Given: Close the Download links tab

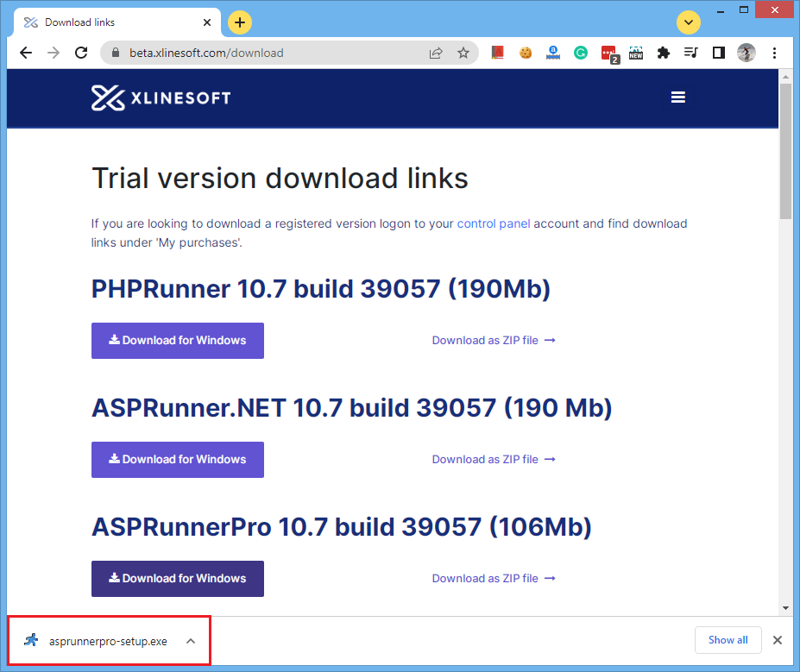Looking at the screenshot, I should pyautogui.click(x=206, y=22).
